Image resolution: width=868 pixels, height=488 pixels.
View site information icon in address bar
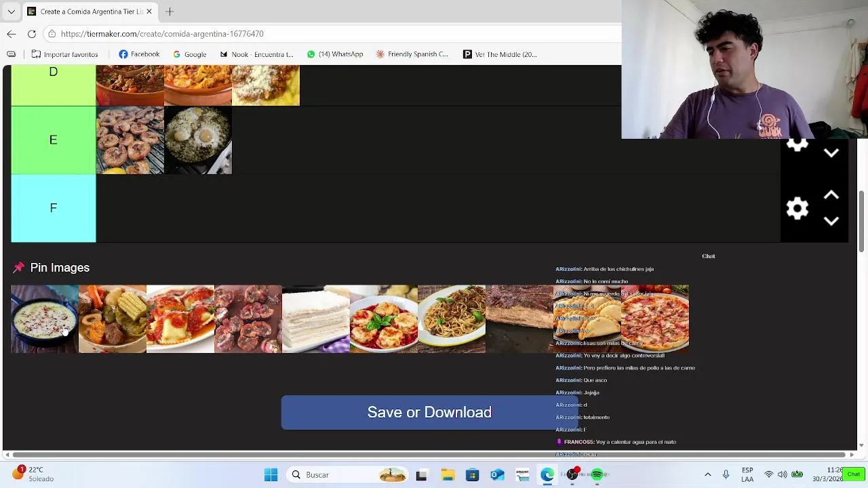tap(52, 34)
